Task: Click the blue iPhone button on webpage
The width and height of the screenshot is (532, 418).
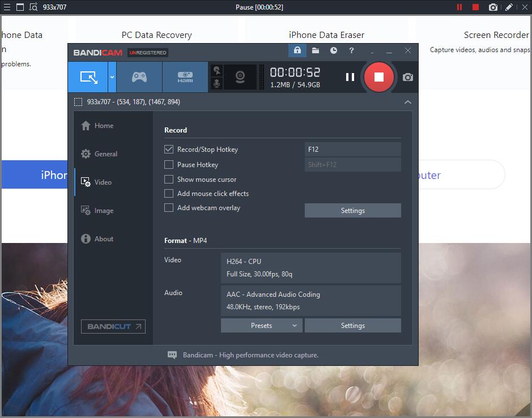Action: point(35,174)
